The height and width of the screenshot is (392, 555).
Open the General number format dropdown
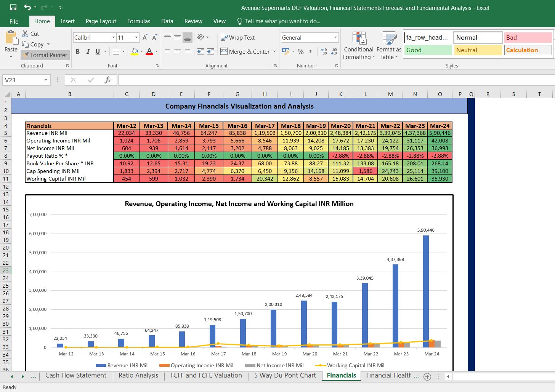(x=336, y=37)
